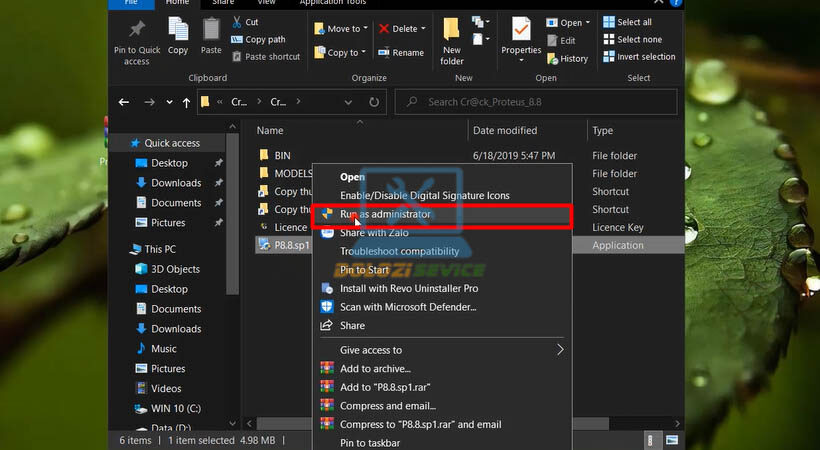This screenshot has height=450, width=820.
Task: Click the Search Cr@ck_Proteus_8.8 input field
Action: (540, 102)
